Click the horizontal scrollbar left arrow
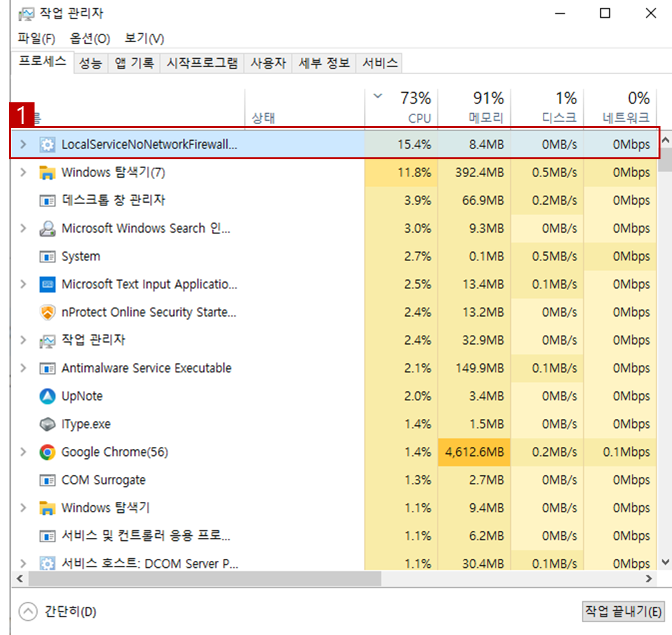Viewport: 672px width, 635px height. [20, 579]
